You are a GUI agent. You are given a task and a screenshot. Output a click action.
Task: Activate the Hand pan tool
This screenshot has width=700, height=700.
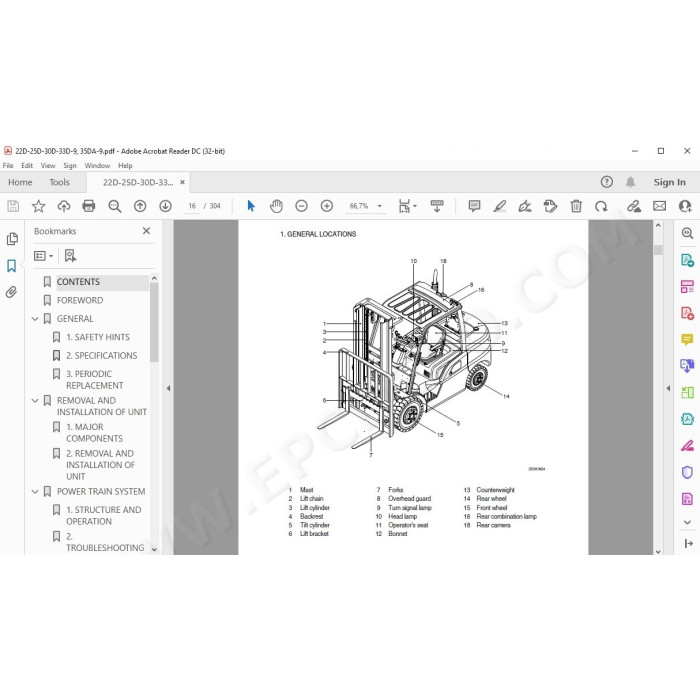click(x=276, y=206)
